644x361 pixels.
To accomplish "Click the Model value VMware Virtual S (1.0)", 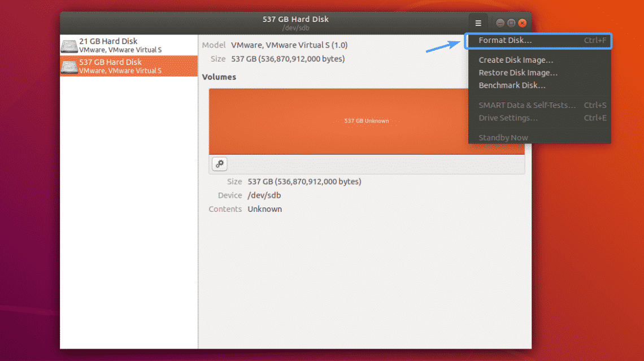I will pos(289,45).
